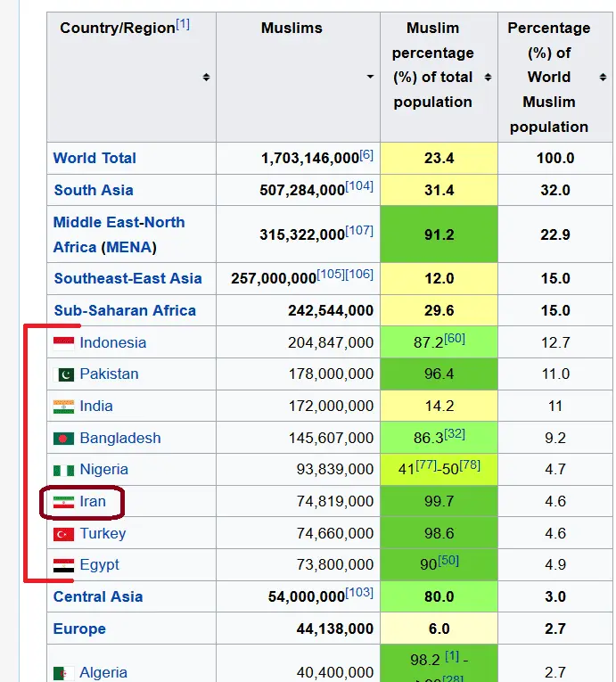Click the India flag icon
Viewport: 616px width, 682px height.
pyautogui.click(x=63, y=407)
